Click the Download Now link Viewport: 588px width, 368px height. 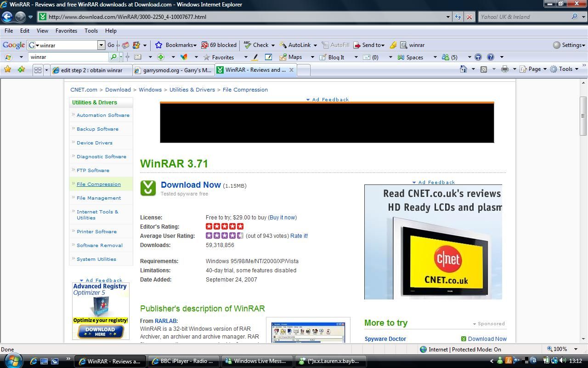click(x=191, y=185)
